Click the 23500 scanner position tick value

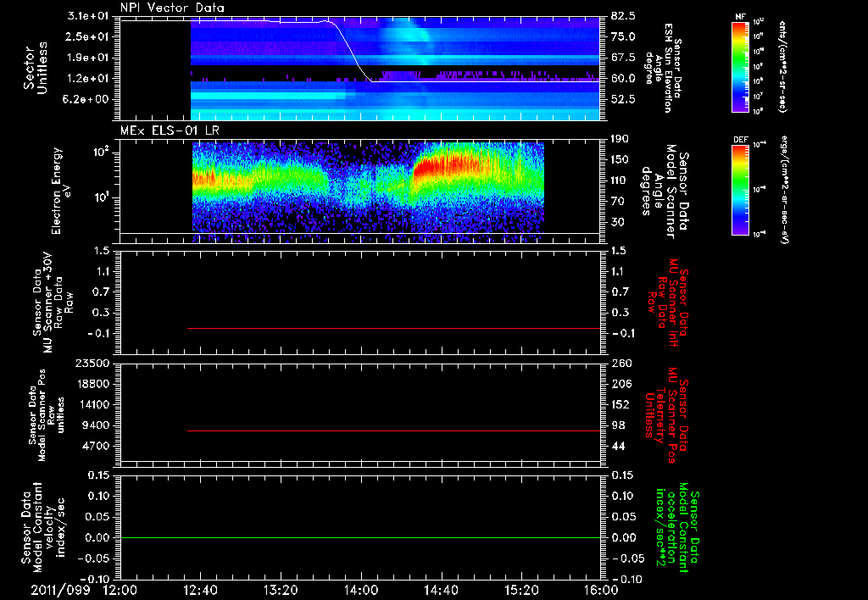[94, 363]
